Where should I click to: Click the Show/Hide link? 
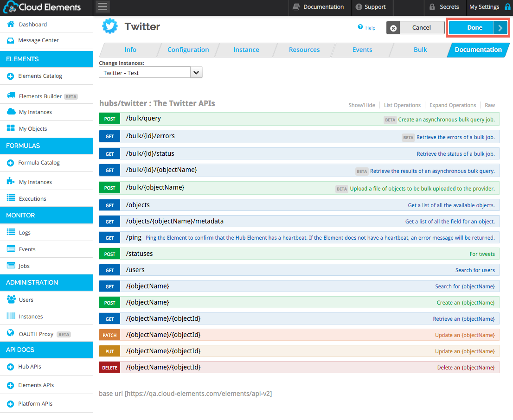click(361, 105)
